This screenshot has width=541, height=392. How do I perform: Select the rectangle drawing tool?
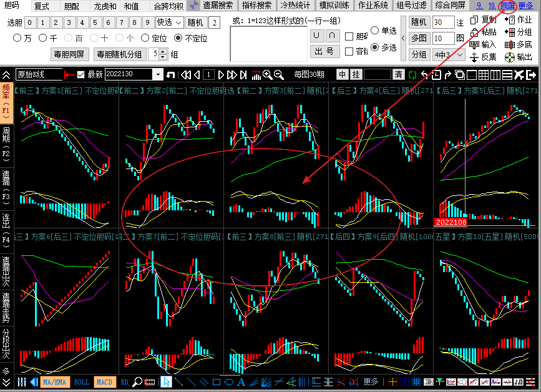pos(217,381)
